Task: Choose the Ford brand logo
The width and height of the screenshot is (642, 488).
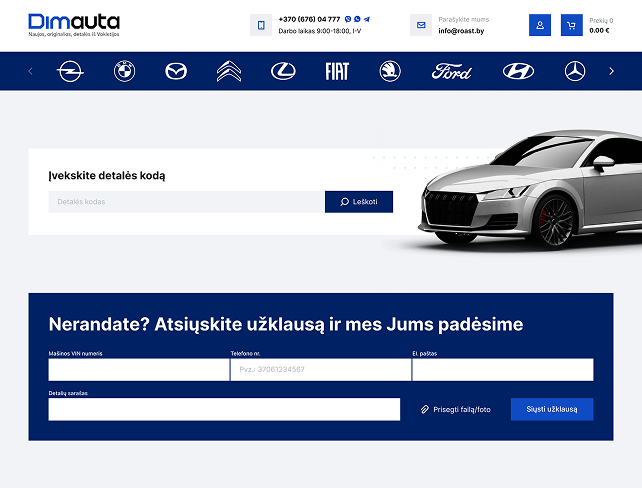Action: click(451, 71)
